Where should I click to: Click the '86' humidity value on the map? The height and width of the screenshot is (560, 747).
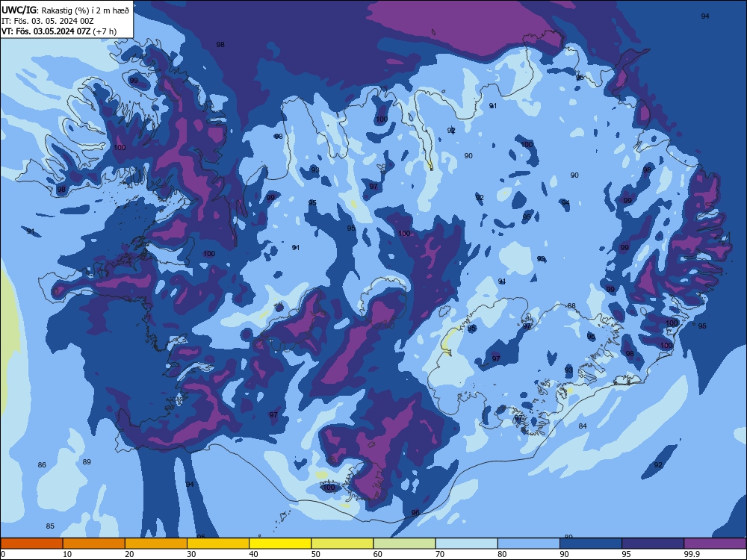tap(42, 464)
